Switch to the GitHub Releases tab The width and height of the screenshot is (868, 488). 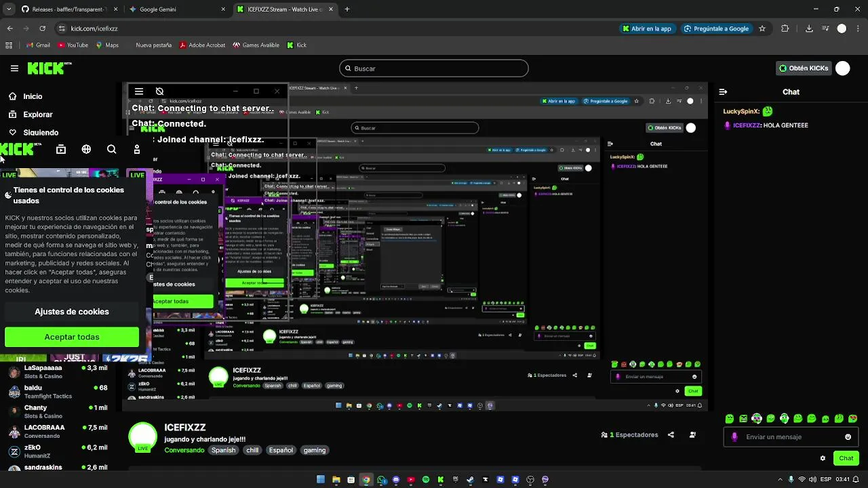68,9
